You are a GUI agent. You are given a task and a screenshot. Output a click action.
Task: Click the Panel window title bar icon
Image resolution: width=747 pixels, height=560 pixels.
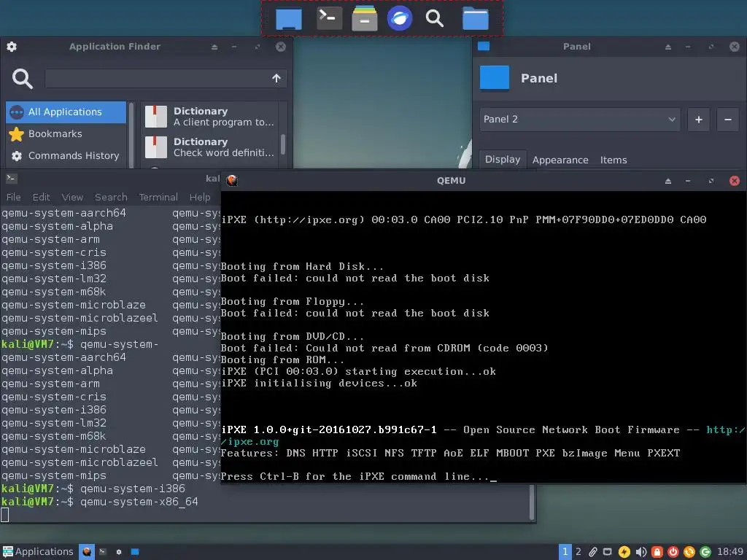[x=484, y=46]
